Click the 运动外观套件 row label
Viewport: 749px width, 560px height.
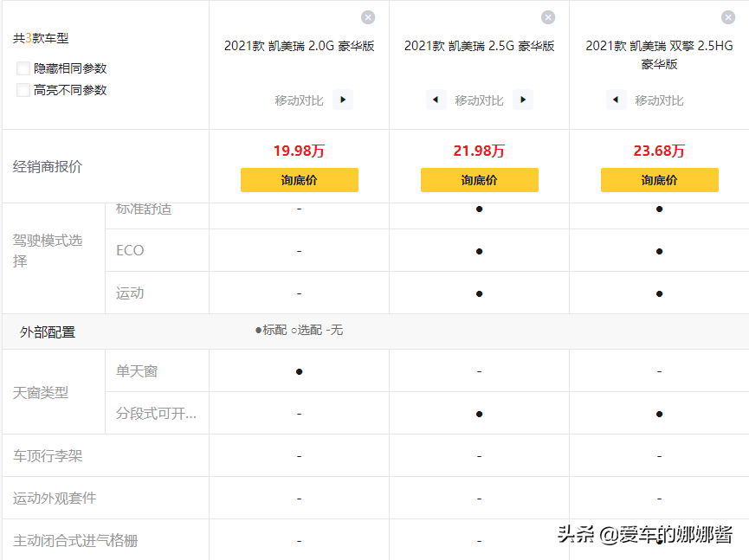[x=55, y=499]
